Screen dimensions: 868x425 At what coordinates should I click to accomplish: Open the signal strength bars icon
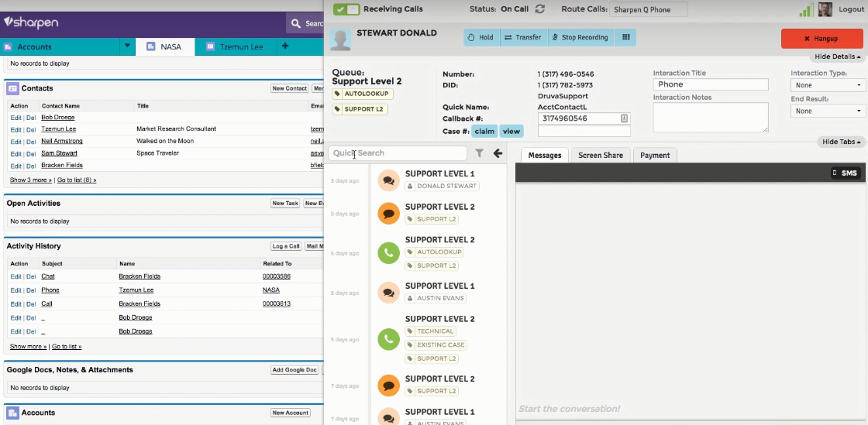coord(807,9)
